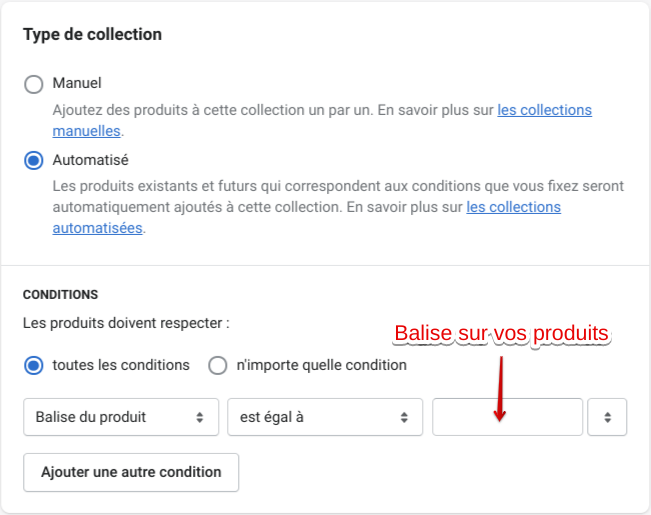Click the empty condition value input field
This screenshot has height=515, width=651.
click(507, 417)
